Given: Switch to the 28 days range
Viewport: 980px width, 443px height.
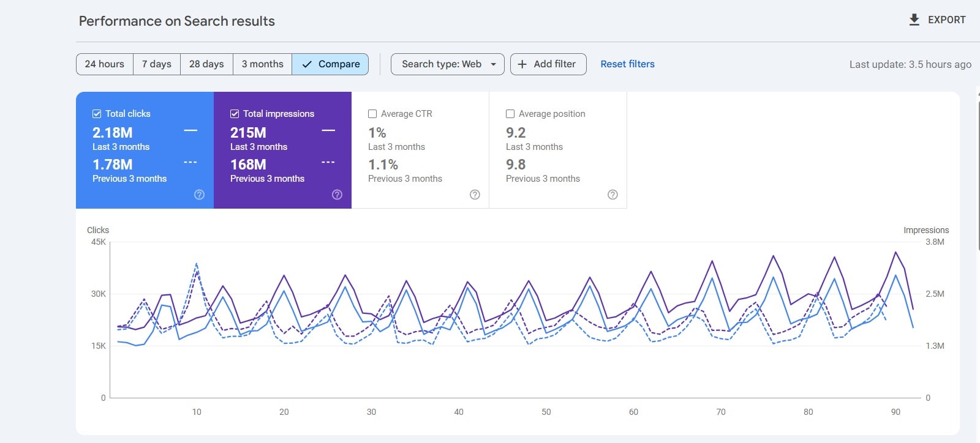Looking at the screenshot, I should tap(206, 64).
